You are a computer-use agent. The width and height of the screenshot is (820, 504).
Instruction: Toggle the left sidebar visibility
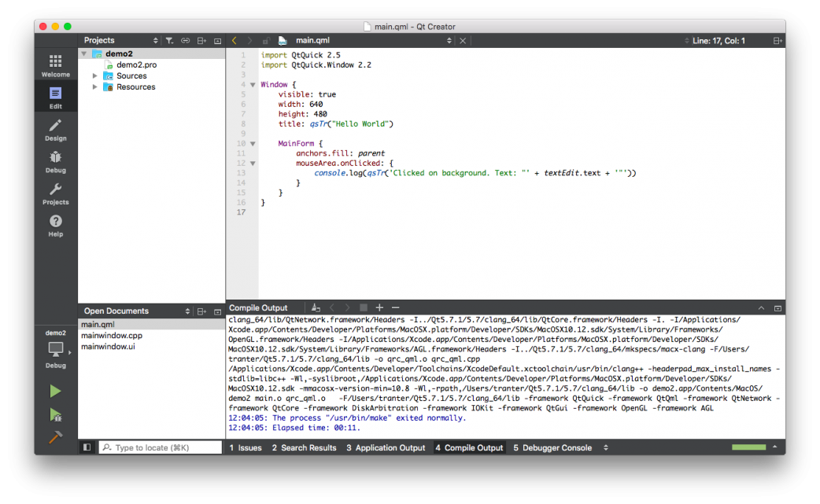pos(87,447)
